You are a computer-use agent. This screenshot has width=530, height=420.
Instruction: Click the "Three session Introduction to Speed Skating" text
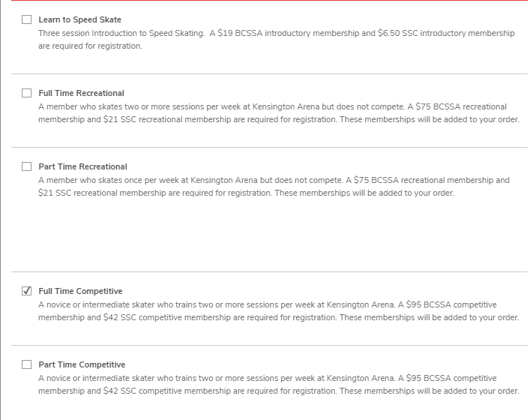120,33
